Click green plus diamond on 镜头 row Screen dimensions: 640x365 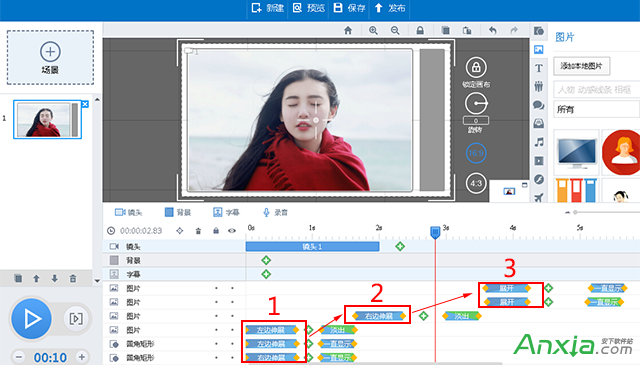400,246
